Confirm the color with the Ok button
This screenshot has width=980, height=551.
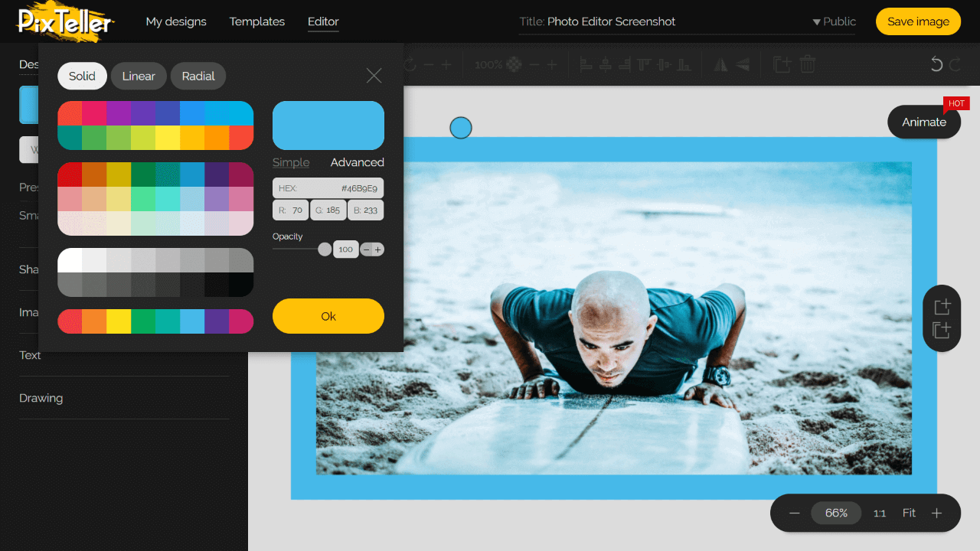coord(328,315)
